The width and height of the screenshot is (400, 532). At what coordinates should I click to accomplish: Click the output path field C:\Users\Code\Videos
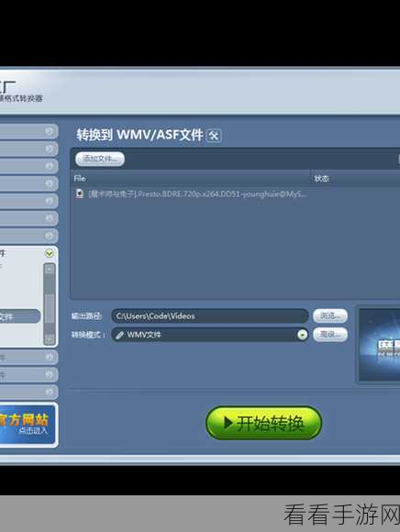coord(210,316)
